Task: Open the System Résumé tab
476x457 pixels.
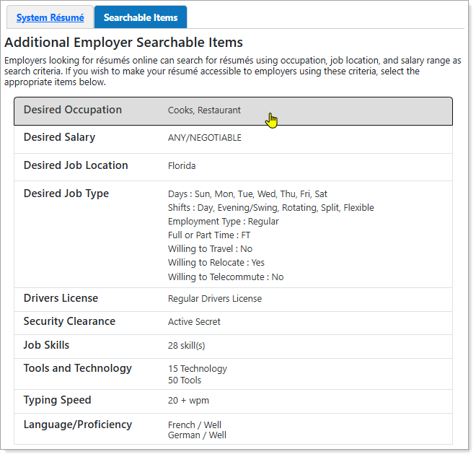Action: (50, 17)
